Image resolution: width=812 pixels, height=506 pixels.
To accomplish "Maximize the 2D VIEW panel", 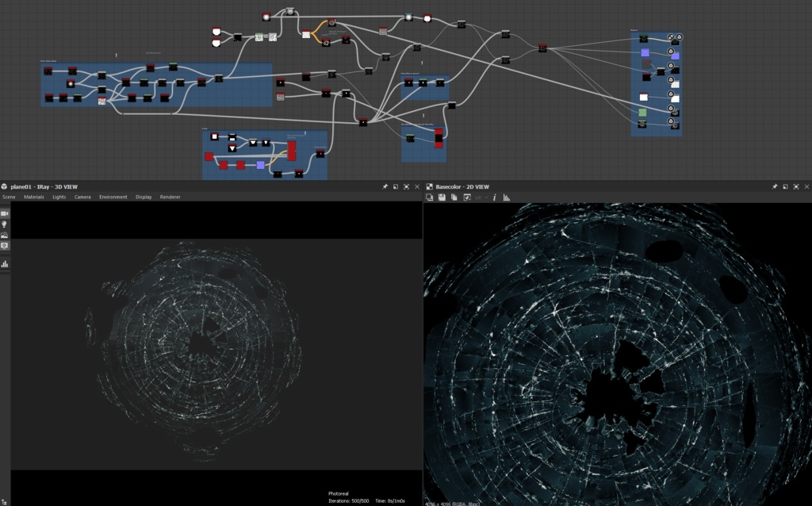I will click(x=796, y=186).
